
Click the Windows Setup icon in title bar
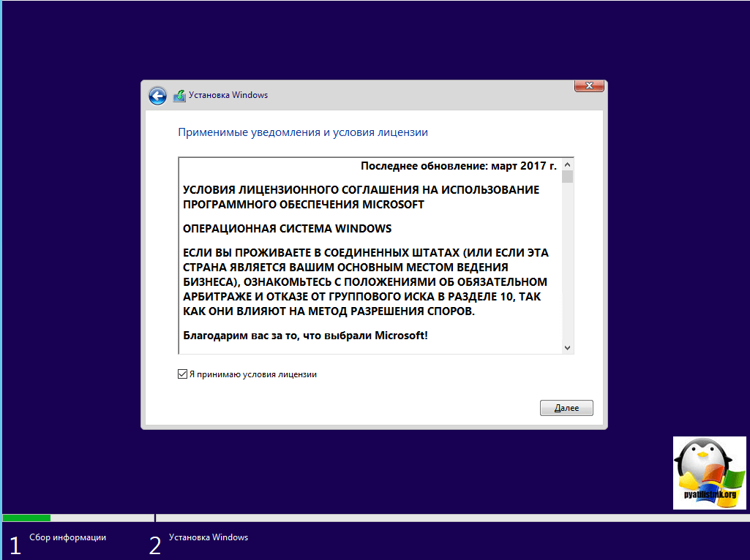179,96
